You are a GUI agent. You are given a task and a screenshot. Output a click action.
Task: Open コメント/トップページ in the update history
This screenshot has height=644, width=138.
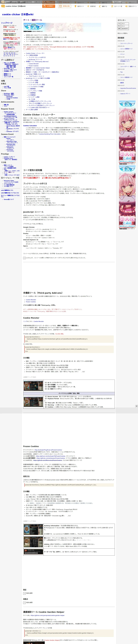[126, 43]
